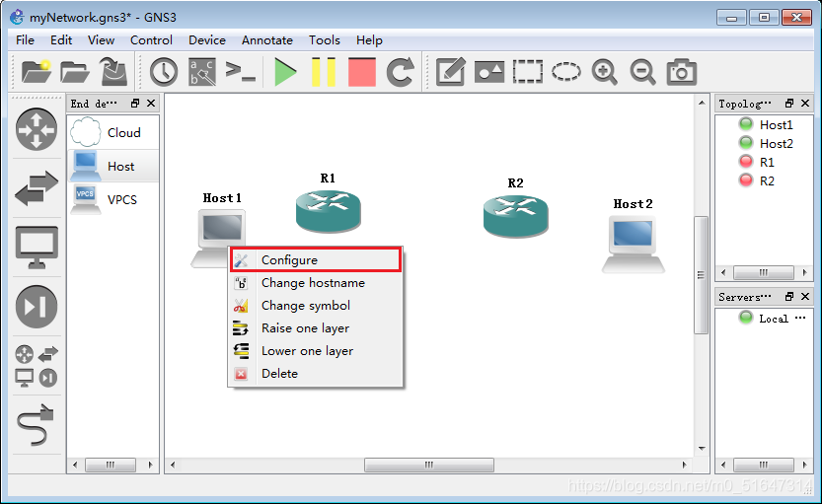This screenshot has width=822, height=504.
Task: Select the Draw rectangle tool
Action: (527, 72)
